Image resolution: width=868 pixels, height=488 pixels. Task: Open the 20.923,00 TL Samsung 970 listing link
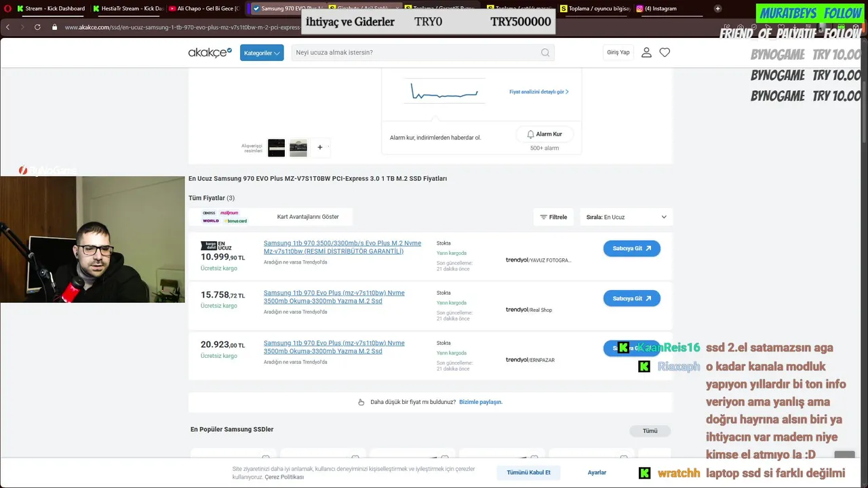point(334,347)
